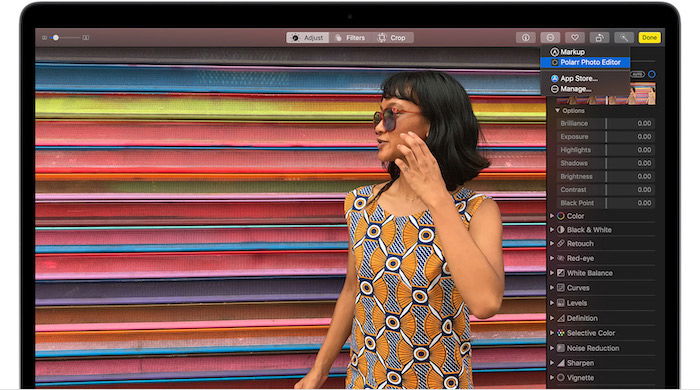Screen dimensions: 700x390
Task: Open App Store… from extensions menu
Action: 585,79
